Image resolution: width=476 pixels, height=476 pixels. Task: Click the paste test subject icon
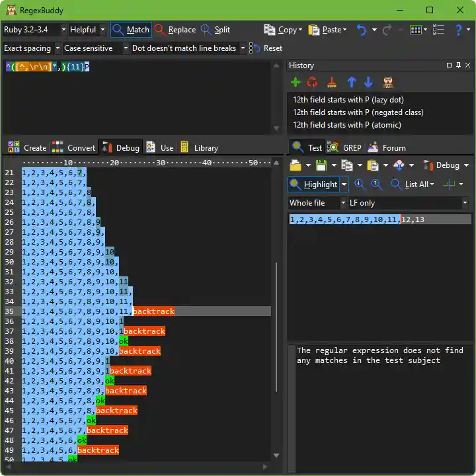click(x=373, y=165)
